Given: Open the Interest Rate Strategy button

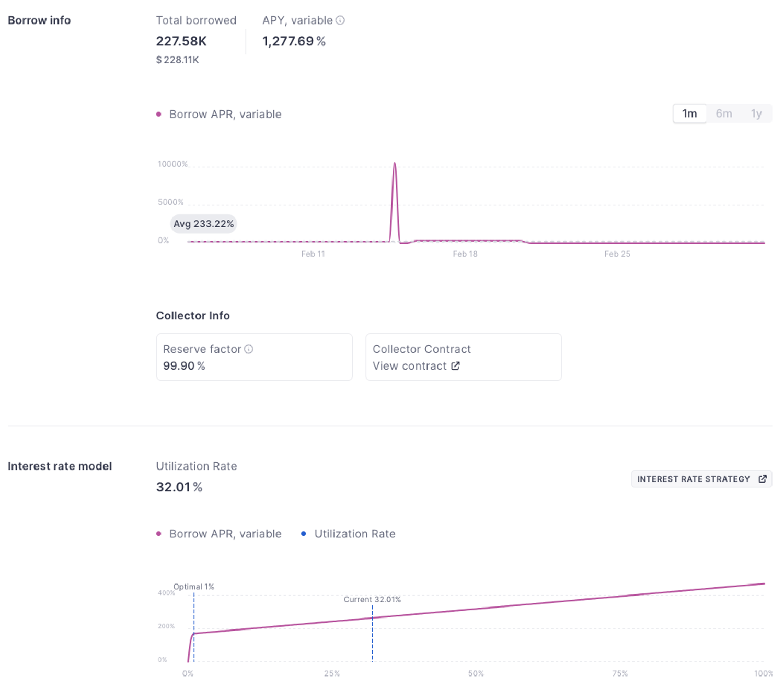Looking at the screenshot, I should coord(694,479).
